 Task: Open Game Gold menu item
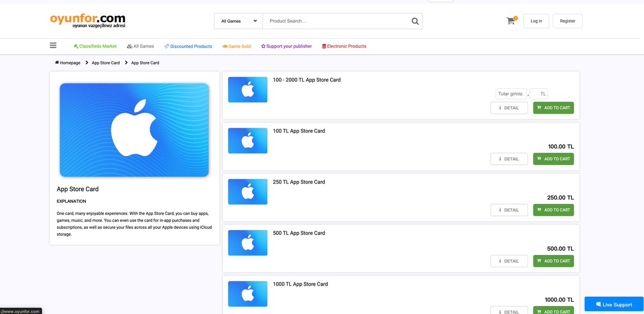pyautogui.click(x=237, y=46)
